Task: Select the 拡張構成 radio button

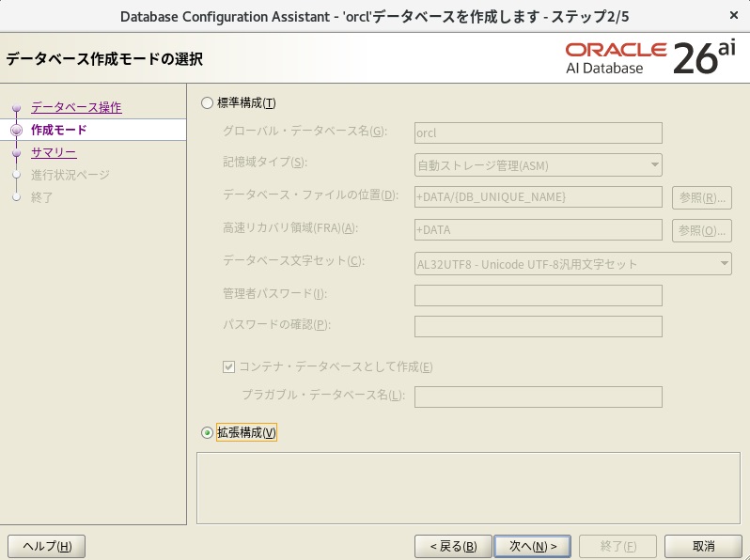Action: pyautogui.click(x=207, y=433)
